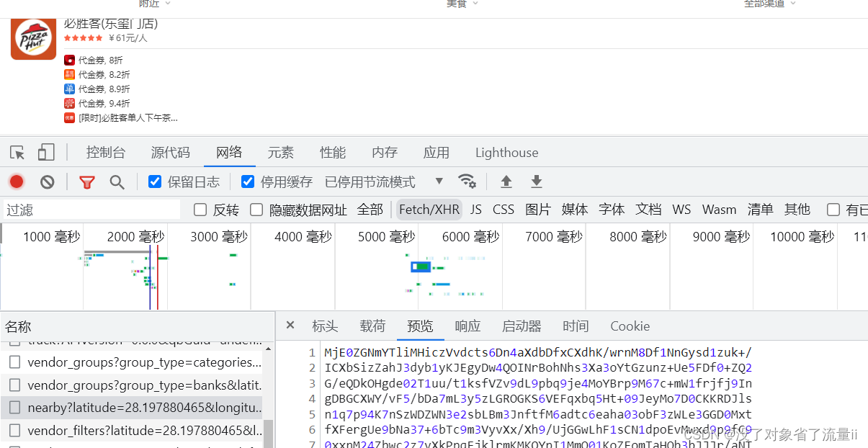Stop recording with the red record button
The image size is (868, 448).
(17, 182)
